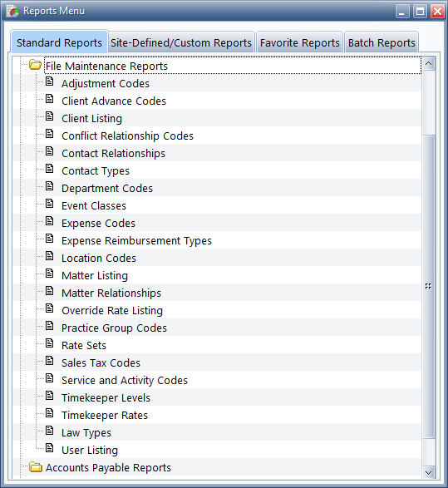Screen dimensions: 448x488
Task: Click the report icon beside Timekeeper Rates
Action: point(50,413)
